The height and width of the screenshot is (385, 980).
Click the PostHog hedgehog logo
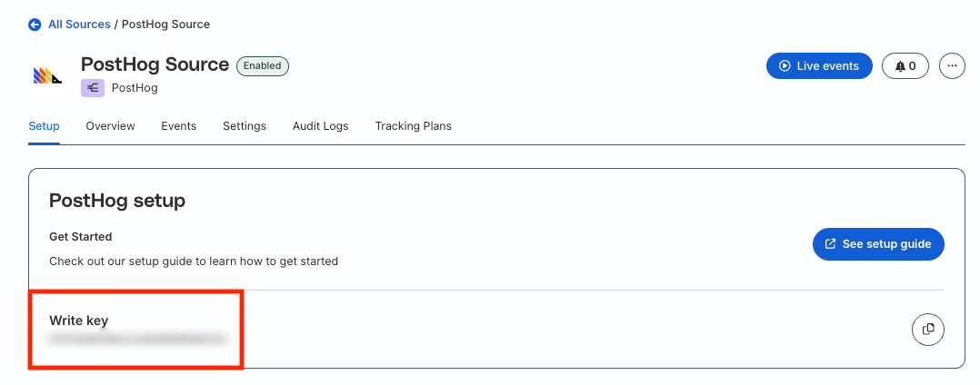[47, 76]
